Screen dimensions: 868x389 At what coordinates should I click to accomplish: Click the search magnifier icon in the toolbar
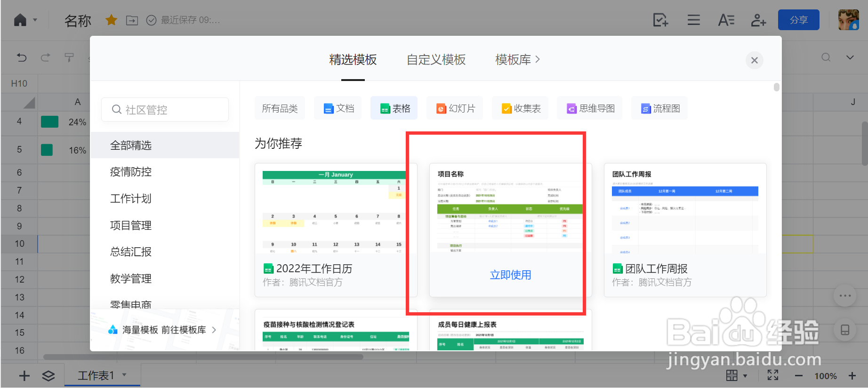click(x=826, y=57)
